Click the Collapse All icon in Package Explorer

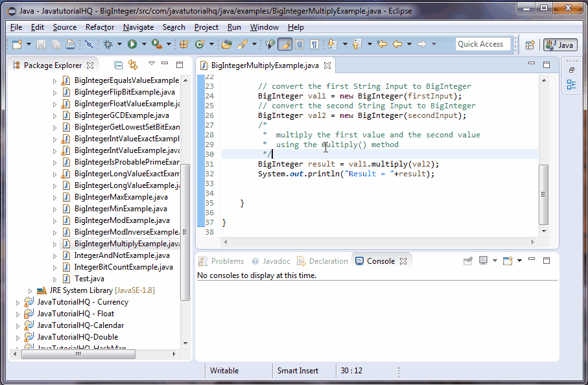pos(118,65)
